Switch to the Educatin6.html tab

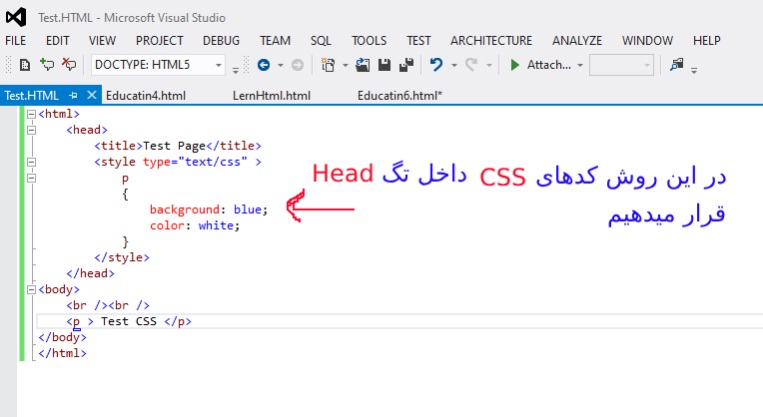pyautogui.click(x=399, y=95)
